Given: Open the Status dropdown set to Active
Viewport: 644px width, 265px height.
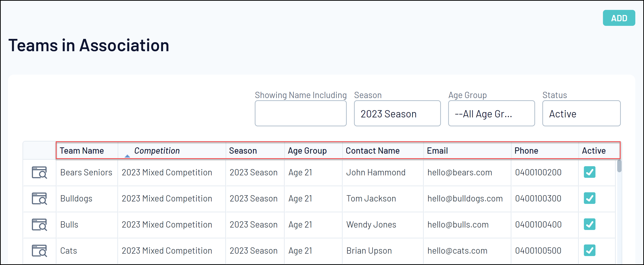Looking at the screenshot, I should pos(581,114).
